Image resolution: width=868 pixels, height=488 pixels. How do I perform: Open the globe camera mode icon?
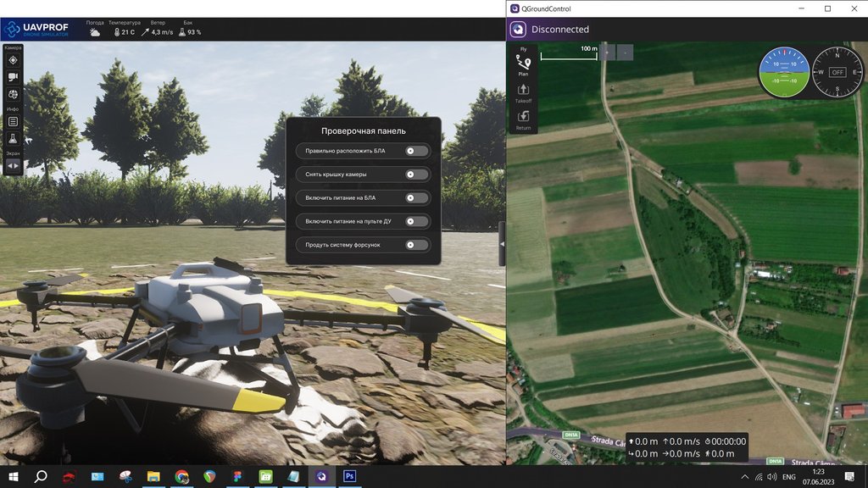point(13,94)
